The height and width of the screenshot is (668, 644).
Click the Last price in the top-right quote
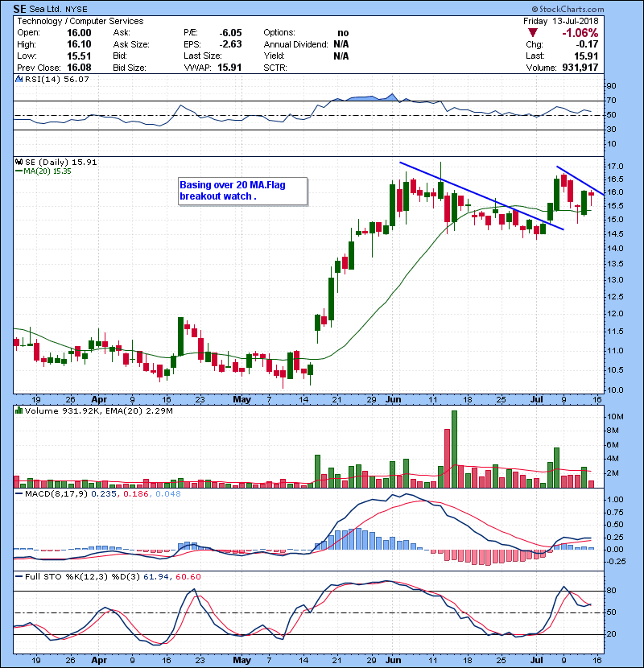(x=586, y=56)
